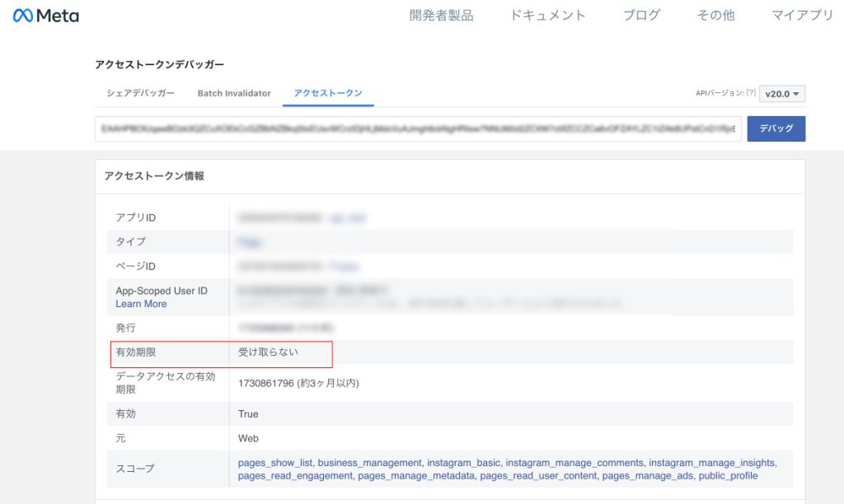
Task: Open the business_management scope link
Action: [x=370, y=463]
